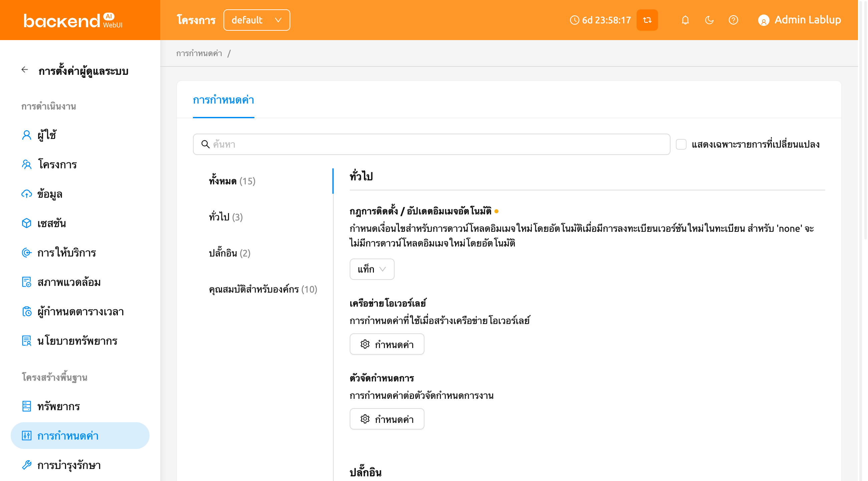Enable แสดงเฉพาะรายการที่เปลี่ยนแปลง checkbox
The height and width of the screenshot is (481, 868).
point(681,144)
